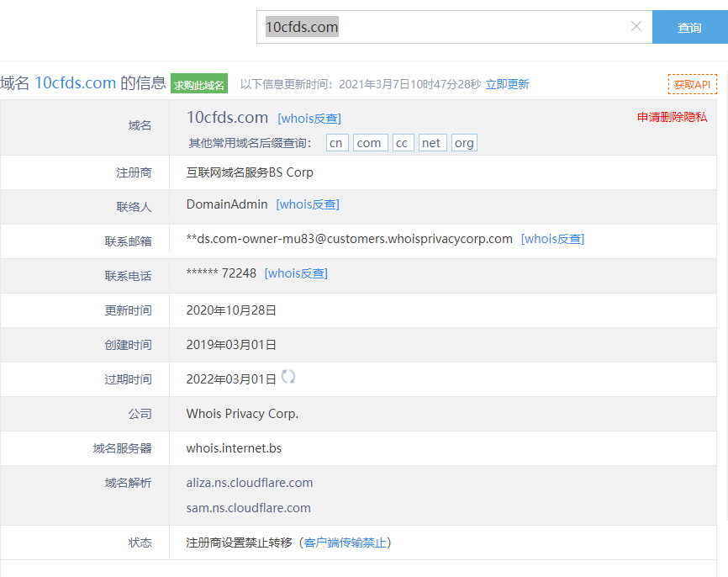Click the domain search input field
The height and width of the screenshot is (577, 728).
[x=446, y=27]
